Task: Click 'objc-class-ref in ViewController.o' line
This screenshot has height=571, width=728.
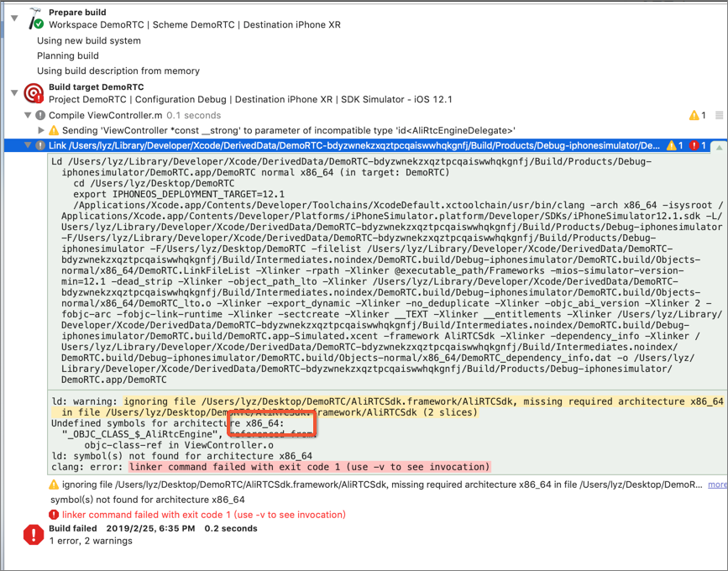Action: coord(177,445)
